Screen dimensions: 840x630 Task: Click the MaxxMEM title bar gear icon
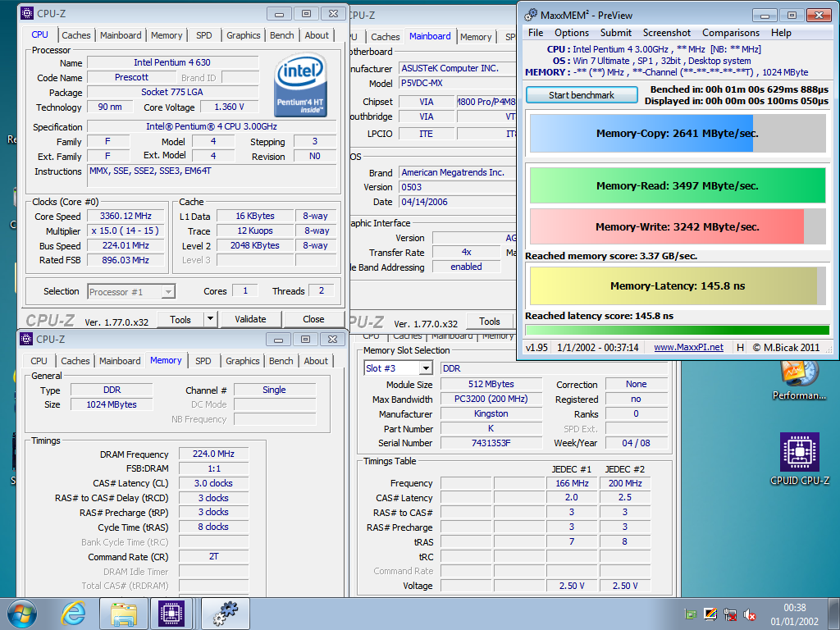pos(531,15)
